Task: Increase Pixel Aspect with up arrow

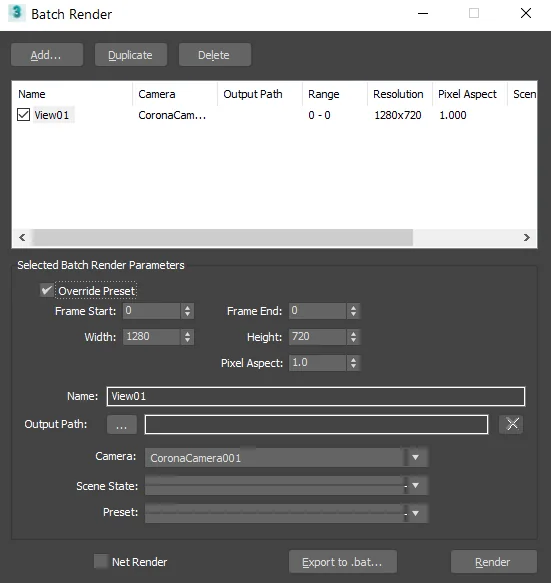Action: click(353, 360)
